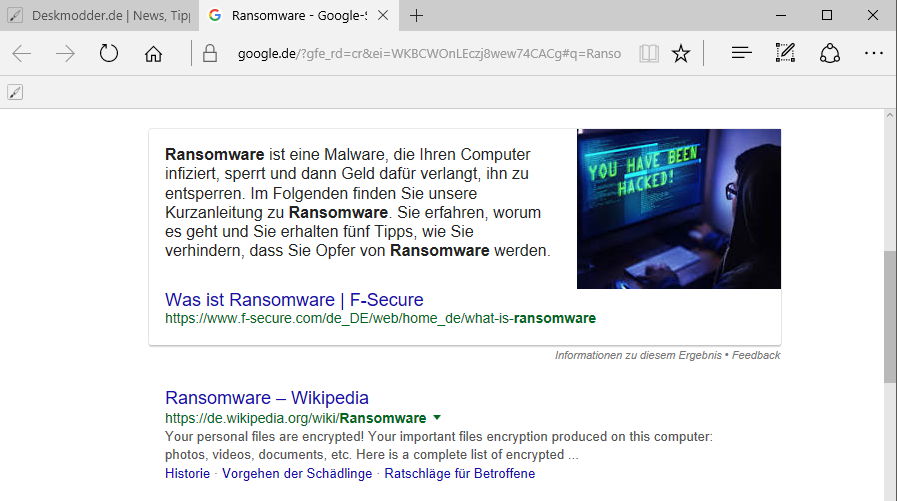Click the lock icon in address bar
897x501 pixels.
coord(210,53)
